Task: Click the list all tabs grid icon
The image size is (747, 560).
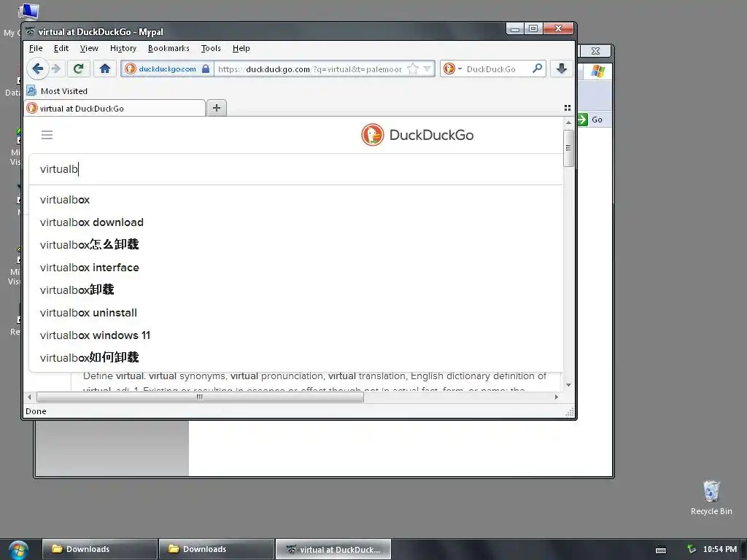Action: 568,108
